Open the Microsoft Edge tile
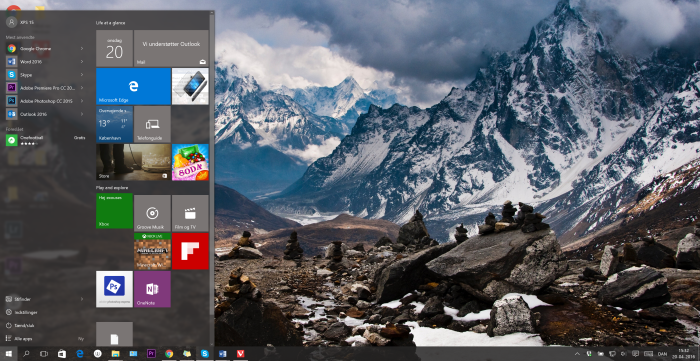 133,86
